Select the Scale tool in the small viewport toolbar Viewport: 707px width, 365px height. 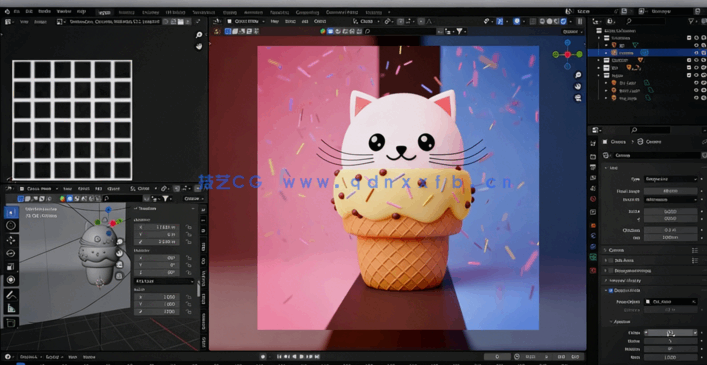point(11,266)
